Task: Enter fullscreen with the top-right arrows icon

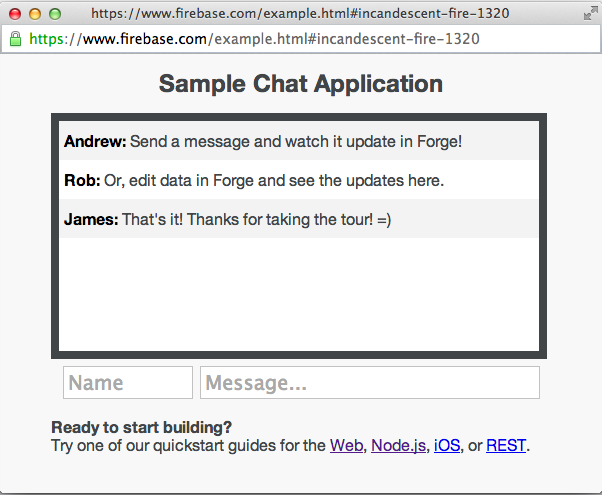Action: tap(590, 13)
